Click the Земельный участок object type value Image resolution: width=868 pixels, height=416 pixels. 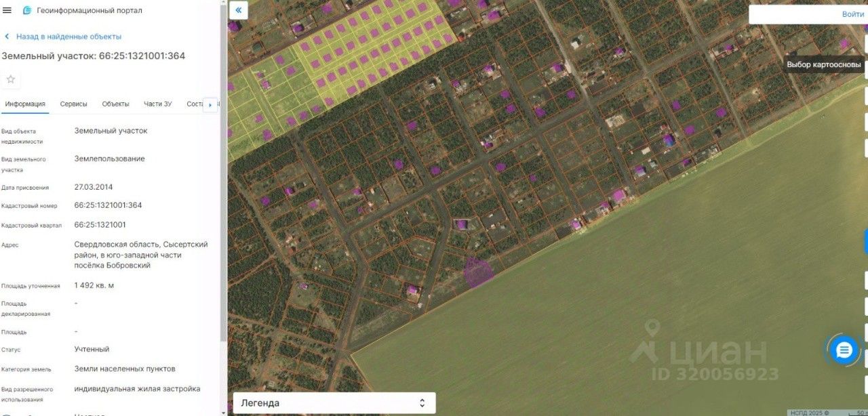coord(111,131)
